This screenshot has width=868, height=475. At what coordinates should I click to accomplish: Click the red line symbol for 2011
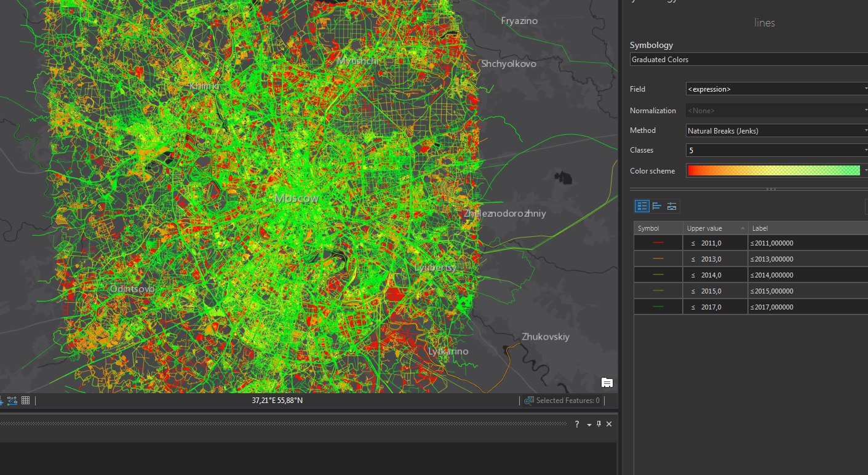[x=658, y=243]
